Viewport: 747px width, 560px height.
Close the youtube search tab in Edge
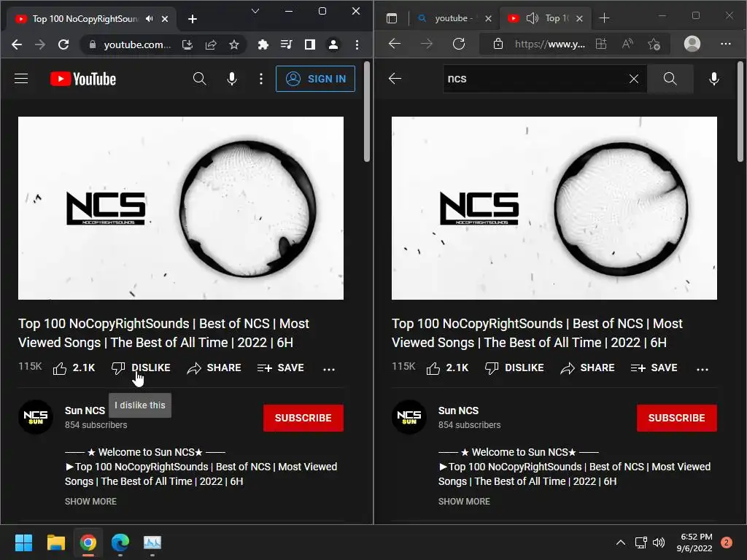point(488,18)
